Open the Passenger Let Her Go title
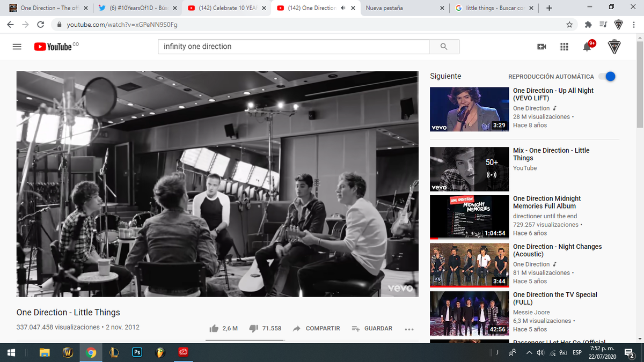This screenshot has height=362, width=644. pyautogui.click(x=559, y=342)
